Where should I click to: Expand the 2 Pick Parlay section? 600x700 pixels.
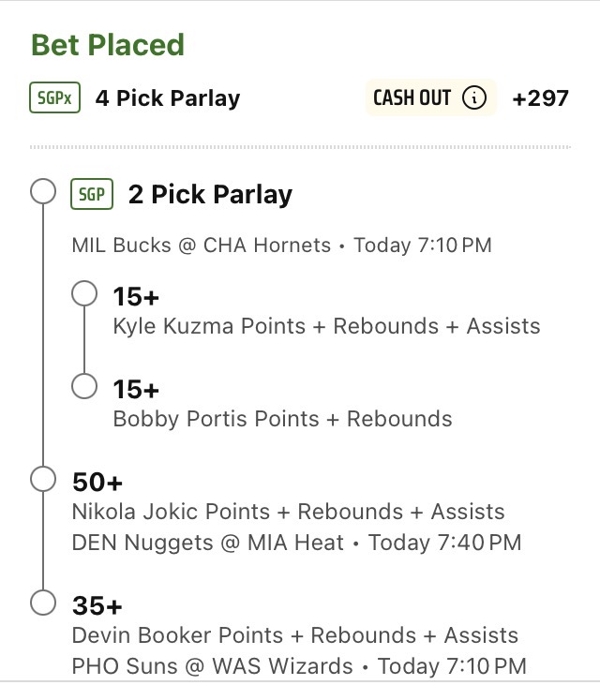pyautogui.click(x=210, y=194)
